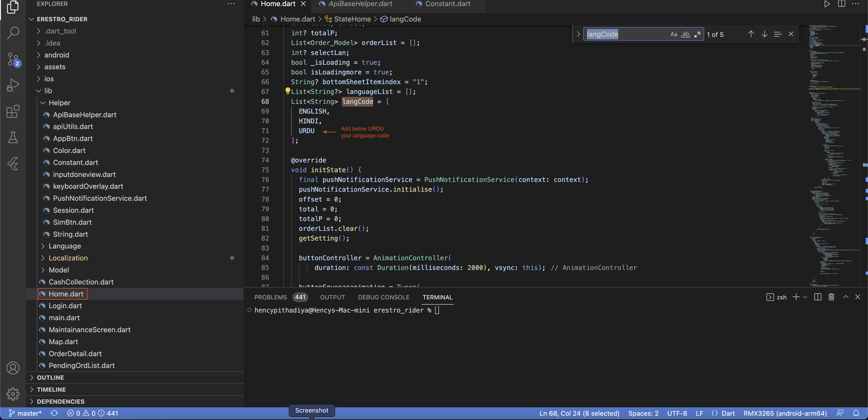Open editor More Actions menu
Viewport: 868px width, 420px height.
[856, 4]
